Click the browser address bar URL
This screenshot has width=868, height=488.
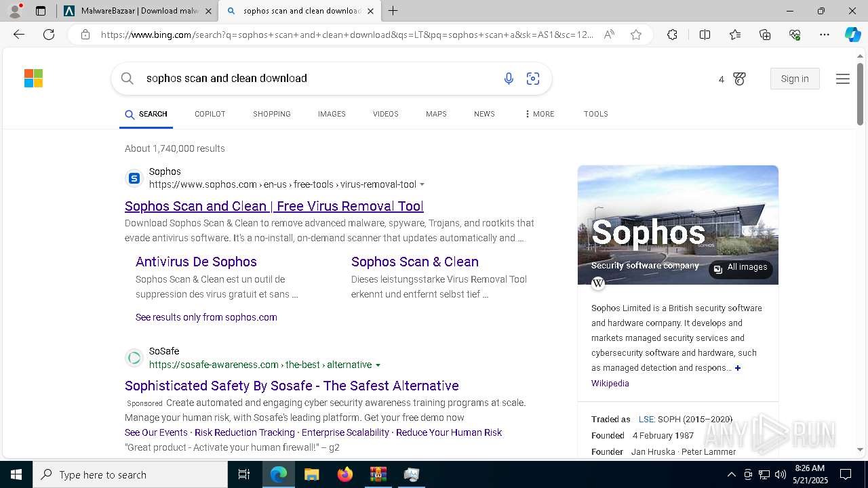point(347,35)
